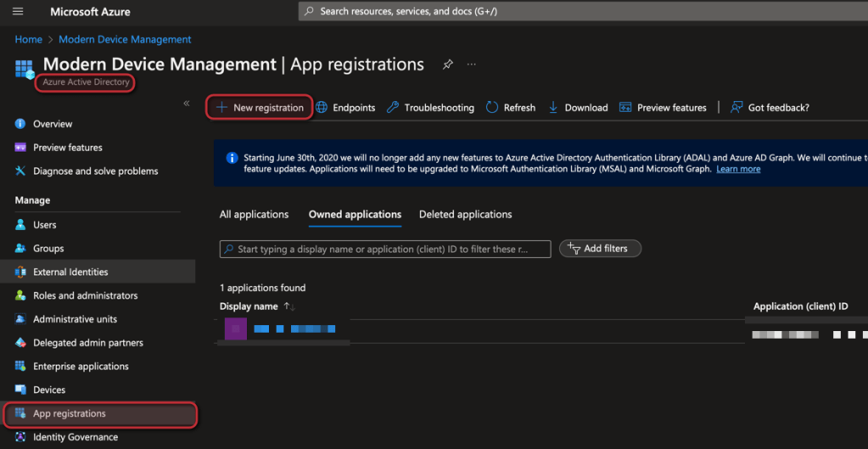Switch to the Deleted applications tab
The width and height of the screenshot is (868, 449).
(x=465, y=215)
